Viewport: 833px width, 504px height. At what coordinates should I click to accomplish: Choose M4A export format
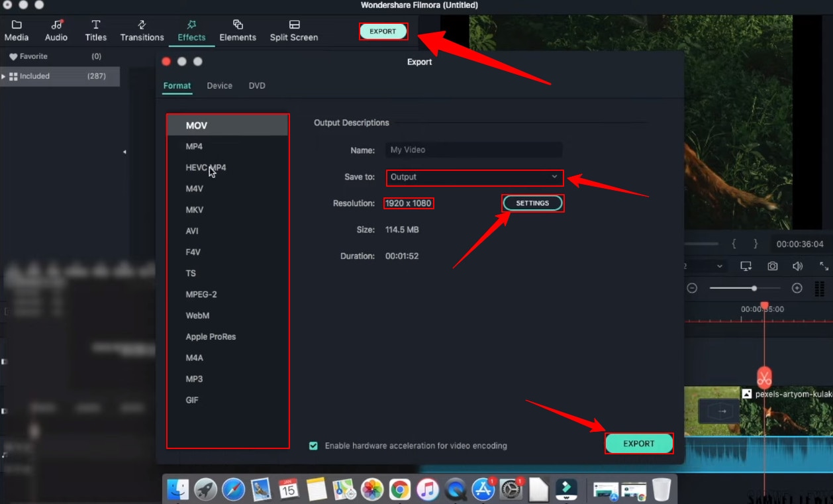[228, 358]
